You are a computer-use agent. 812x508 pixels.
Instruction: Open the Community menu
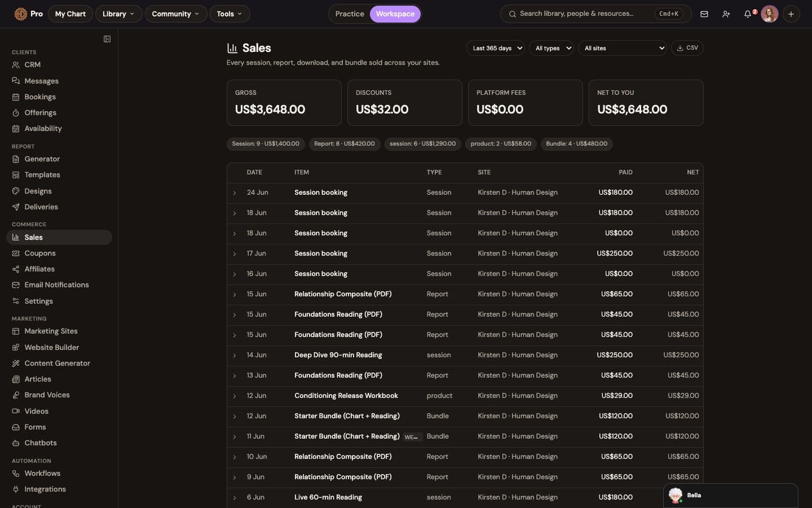(175, 14)
